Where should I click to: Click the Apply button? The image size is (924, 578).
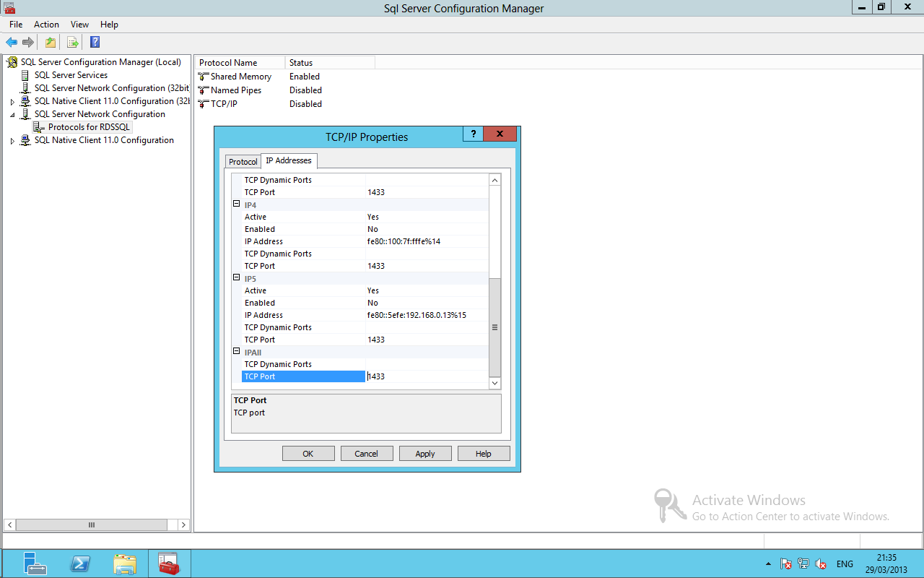[425, 454]
